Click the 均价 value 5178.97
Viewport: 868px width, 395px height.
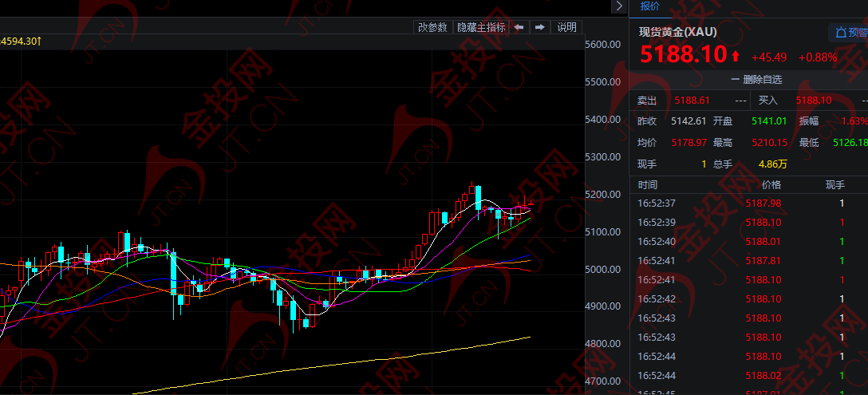click(x=688, y=142)
